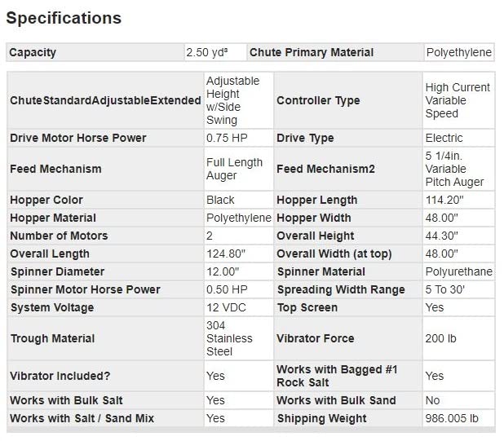Click the 304 Stainless Steel trough value
504x441 pixels.
coord(229,338)
